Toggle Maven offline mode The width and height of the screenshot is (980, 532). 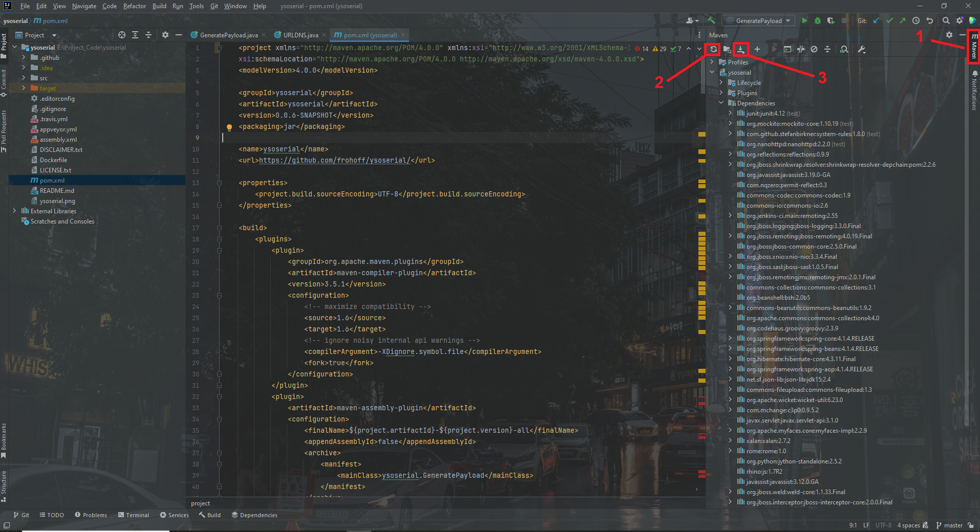point(801,49)
